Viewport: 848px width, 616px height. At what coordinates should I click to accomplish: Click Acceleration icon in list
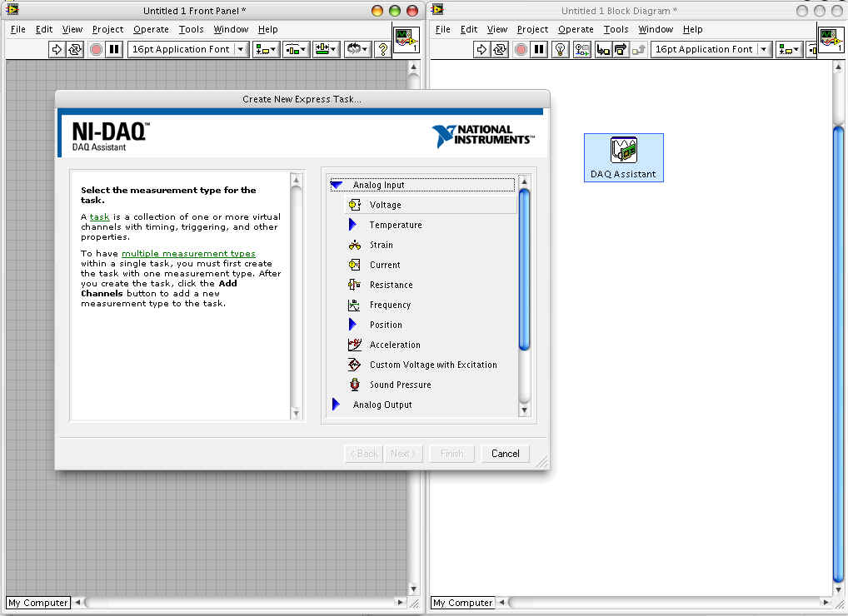tap(354, 345)
